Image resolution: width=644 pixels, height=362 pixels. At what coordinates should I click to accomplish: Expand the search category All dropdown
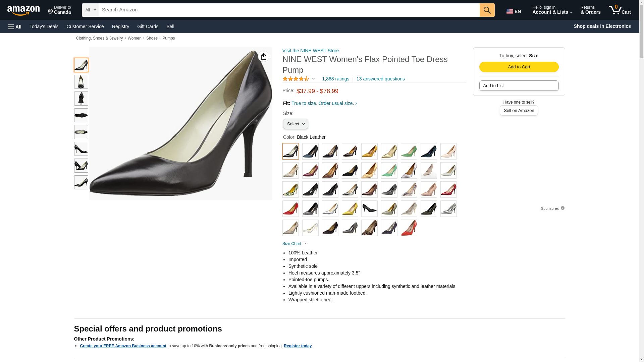tap(91, 10)
